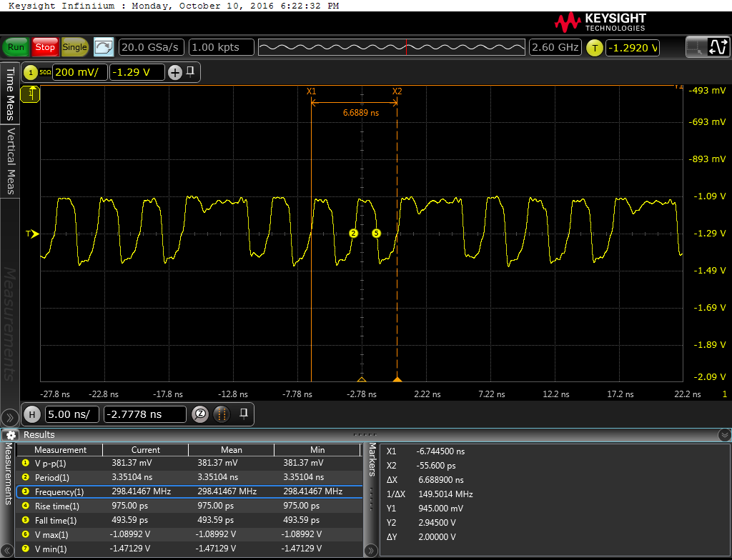Click the X2 value -55.600 ps
This screenshot has height=560, width=732.
point(436,466)
